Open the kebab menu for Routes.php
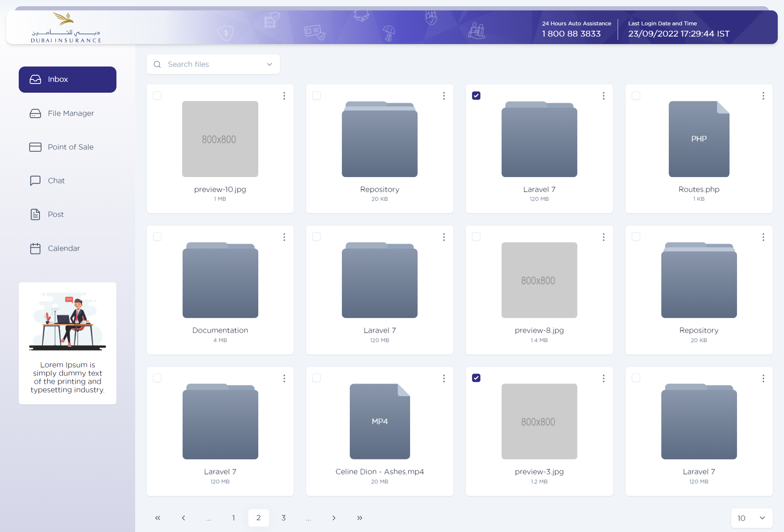The height and width of the screenshot is (532, 784). (x=763, y=96)
